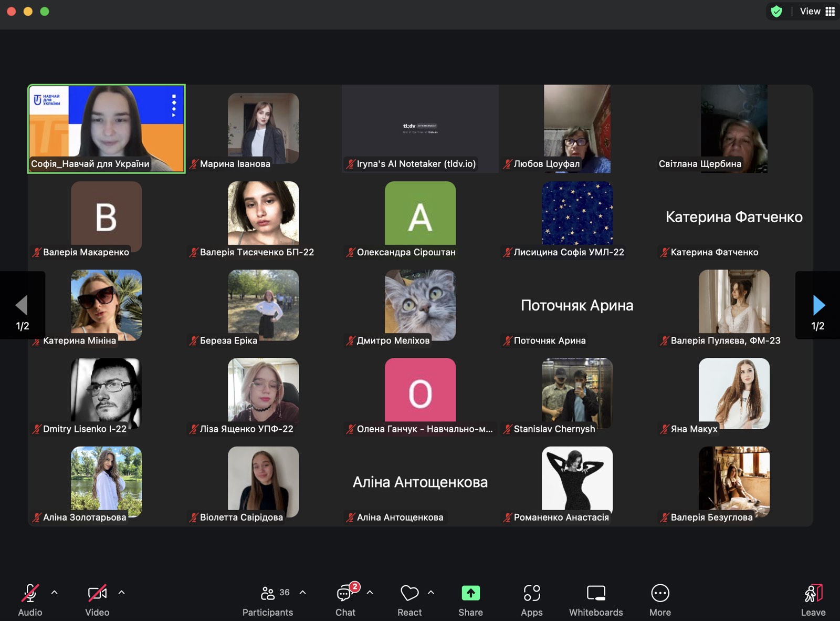Start sharing with the green Share icon
The width and height of the screenshot is (840, 621).
(x=470, y=594)
